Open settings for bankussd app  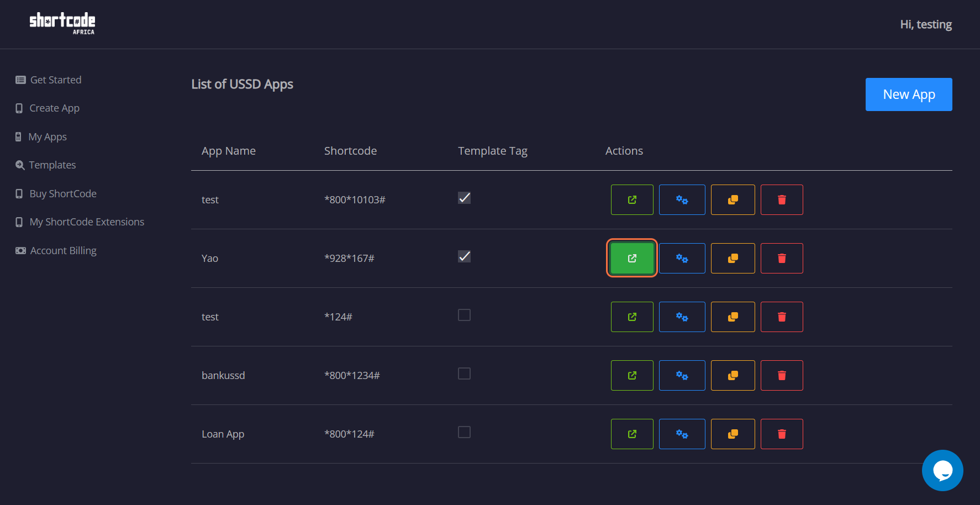(x=682, y=375)
